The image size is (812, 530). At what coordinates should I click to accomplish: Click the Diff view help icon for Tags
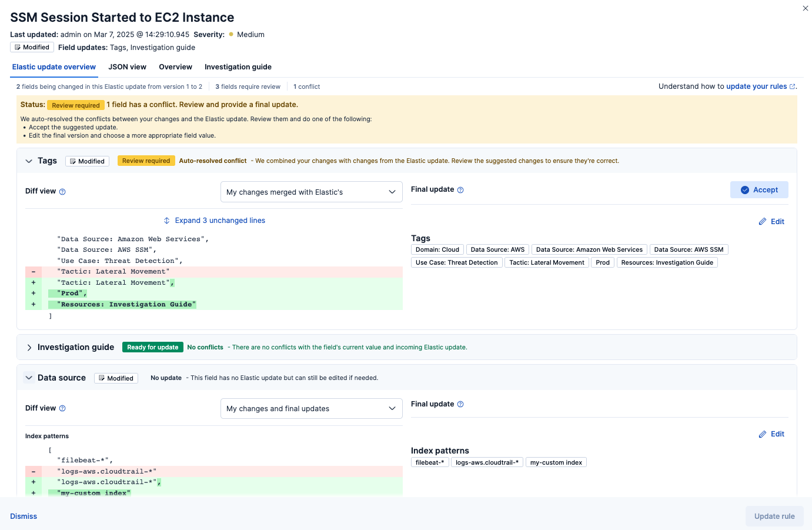(62, 192)
